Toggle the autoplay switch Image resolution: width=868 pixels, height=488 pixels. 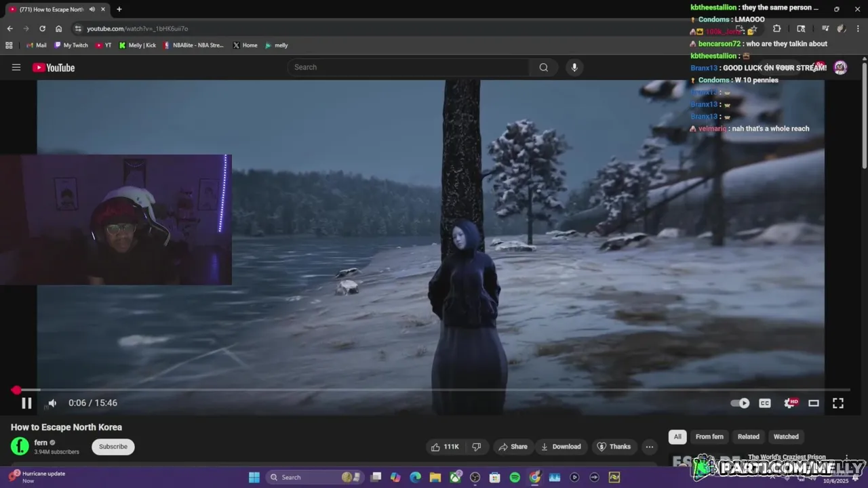[740, 403]
